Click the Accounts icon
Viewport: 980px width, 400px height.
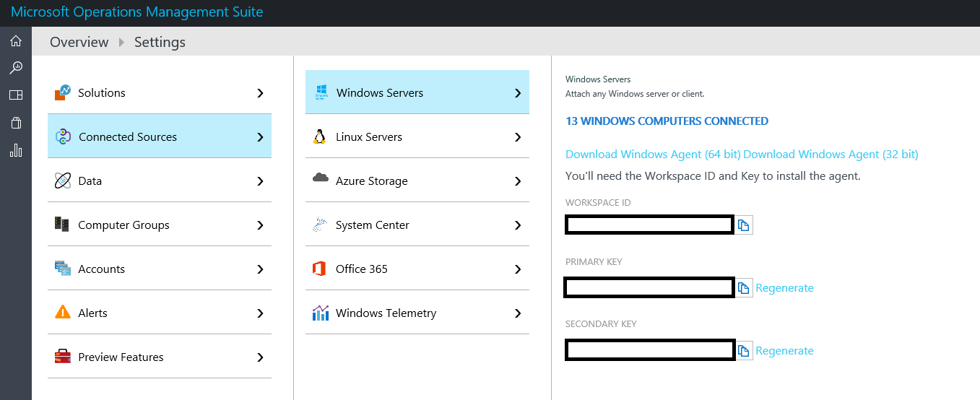pos(63,269)
